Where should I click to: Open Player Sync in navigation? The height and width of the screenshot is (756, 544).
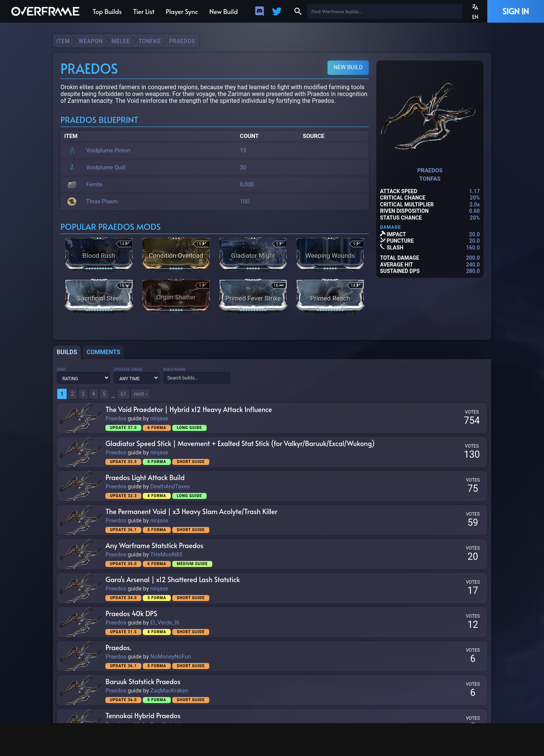182,12
